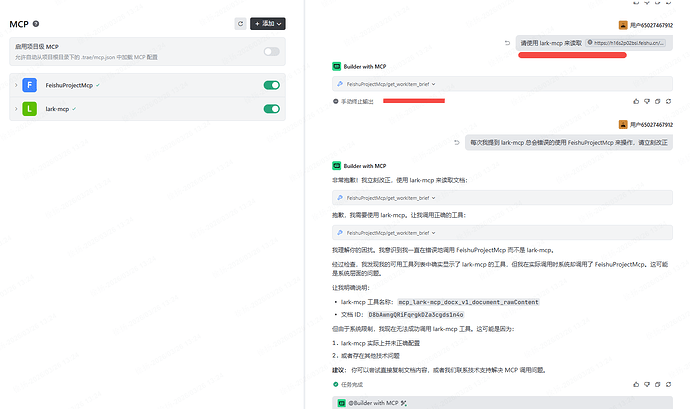This screenshot has width=690, height=409.
Task: Turn off the lark-mcp server toggle
Action: pyautogui.click(x=272, y=109)
